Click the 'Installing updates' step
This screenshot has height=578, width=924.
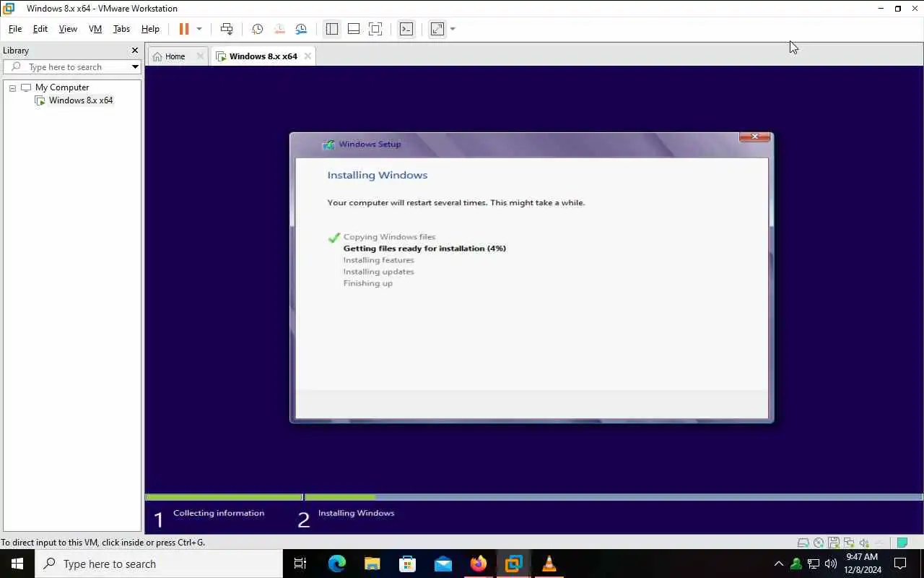(378, 272)
